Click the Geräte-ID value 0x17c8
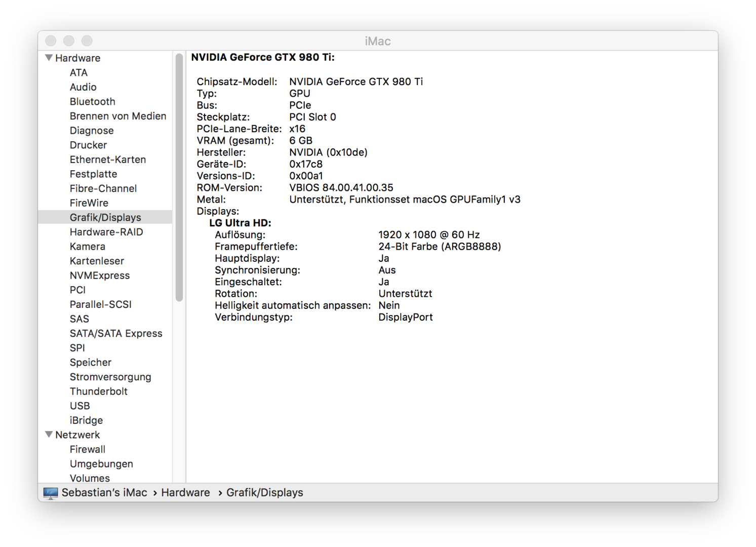The width and height of the screenshot is (756, 547). tap(306, 164)
